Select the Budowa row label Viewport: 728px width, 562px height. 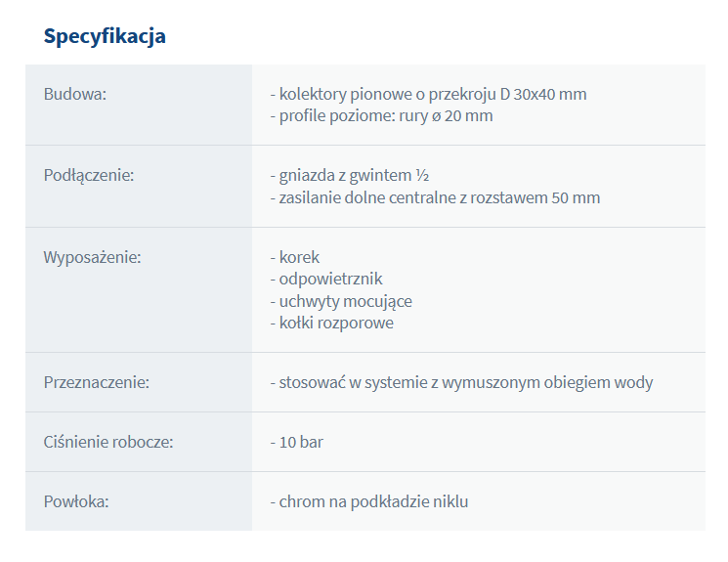[74, 94]
